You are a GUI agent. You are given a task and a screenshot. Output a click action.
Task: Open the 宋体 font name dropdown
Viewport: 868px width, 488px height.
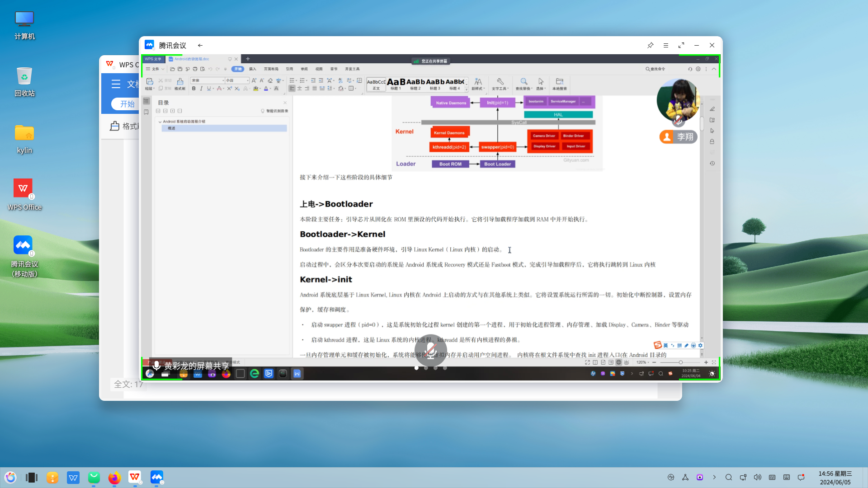pos(223,80)
